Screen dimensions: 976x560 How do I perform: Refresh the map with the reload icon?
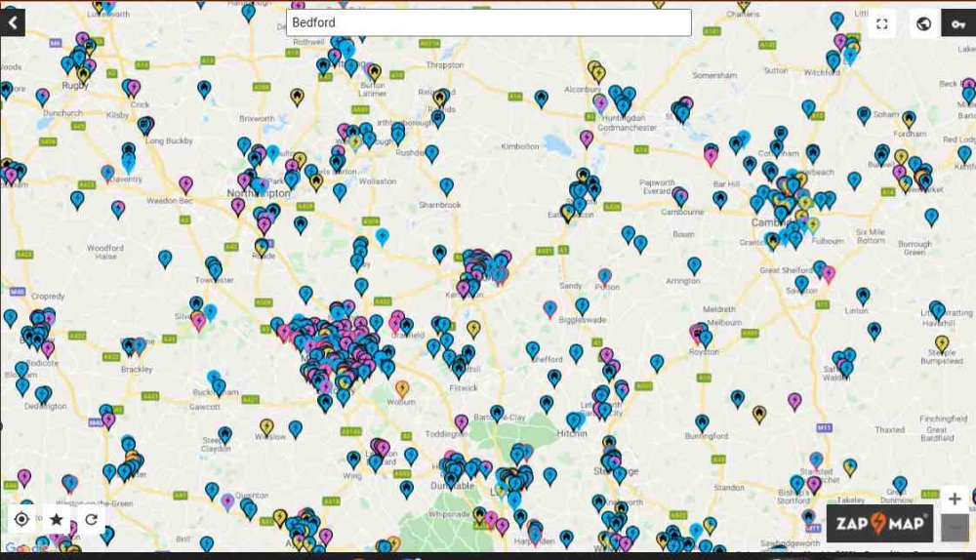(92, 519)
